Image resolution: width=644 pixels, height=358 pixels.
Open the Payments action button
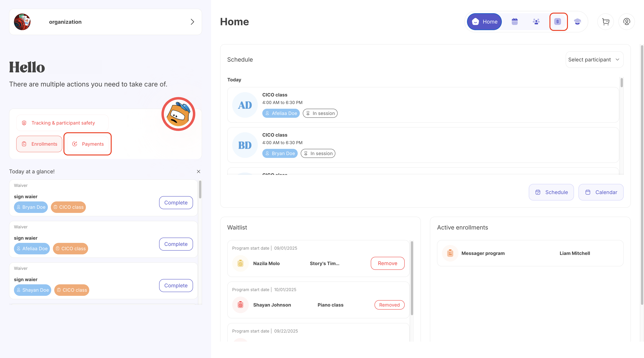88,144
